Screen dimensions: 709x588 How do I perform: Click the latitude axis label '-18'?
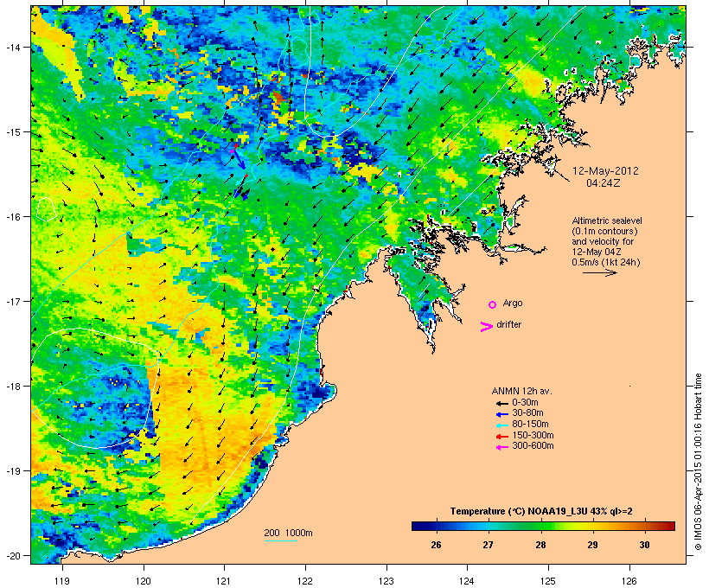coord(12,386)
